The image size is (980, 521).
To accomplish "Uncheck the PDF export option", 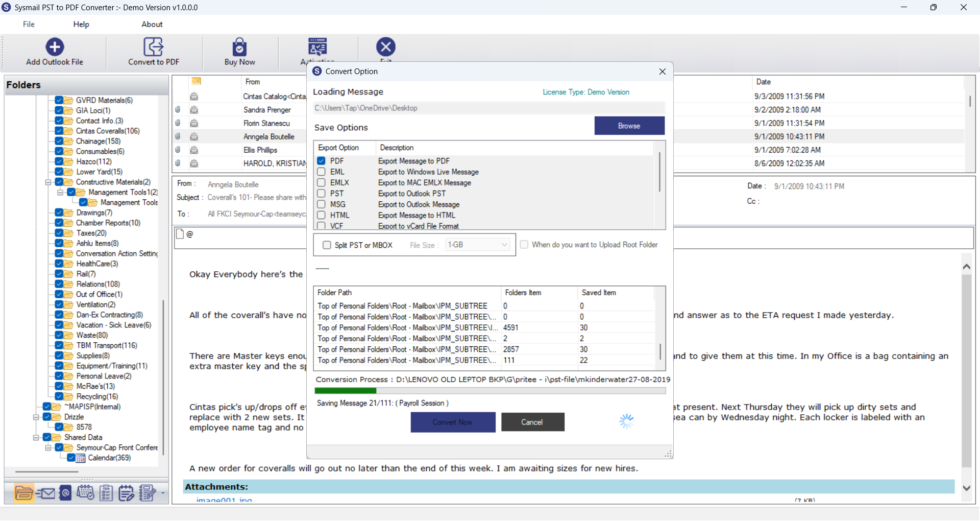I will pyautogui.click(x=321, y=161).
